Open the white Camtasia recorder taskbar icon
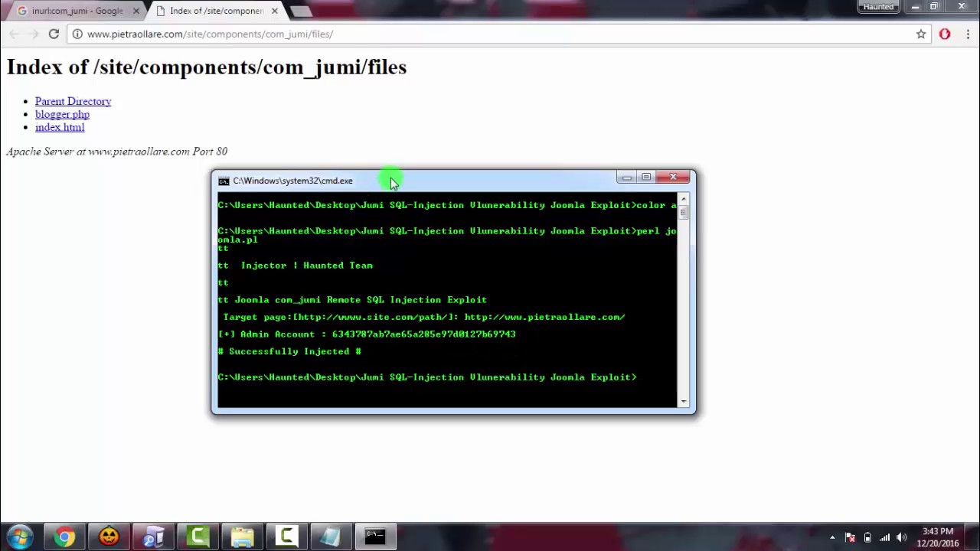980x551 pixels. coord(286,536)
